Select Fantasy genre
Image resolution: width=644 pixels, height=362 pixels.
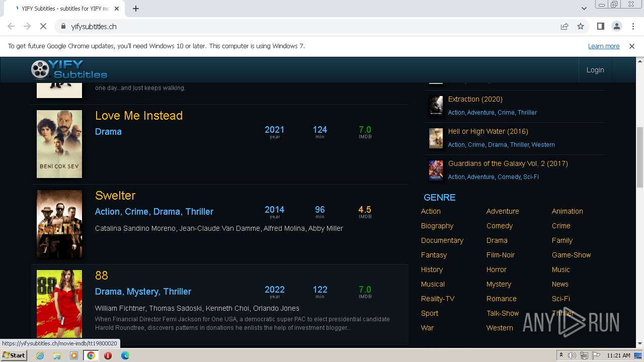[434, 255]
